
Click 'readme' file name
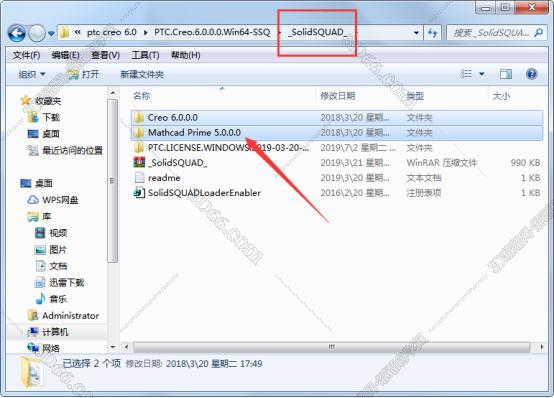164,178
